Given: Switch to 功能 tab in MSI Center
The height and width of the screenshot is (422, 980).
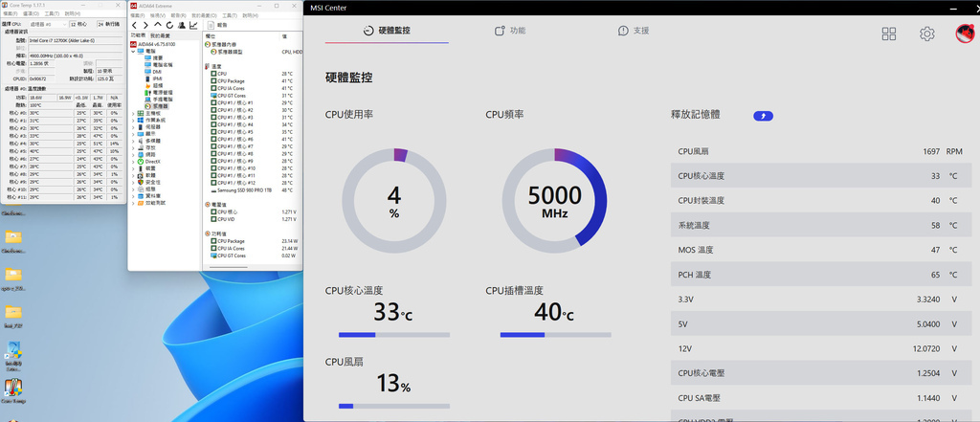Looking at the screenshot, I should [509, 31].
